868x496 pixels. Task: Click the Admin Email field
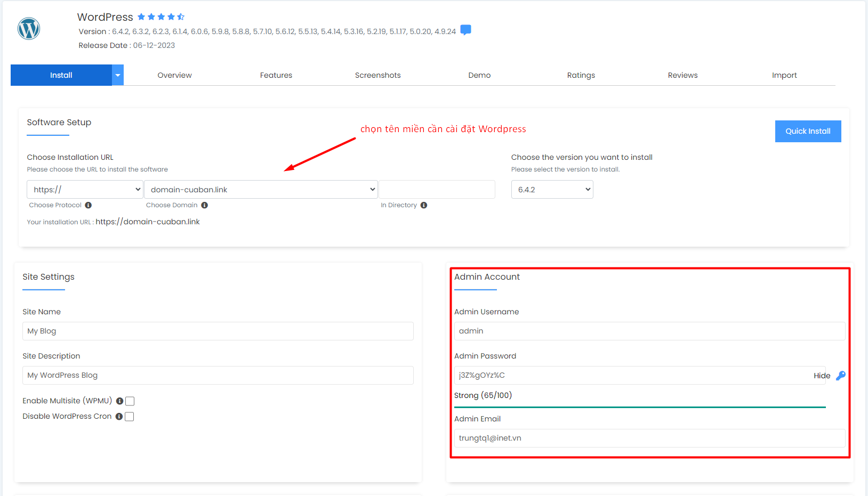649,438
